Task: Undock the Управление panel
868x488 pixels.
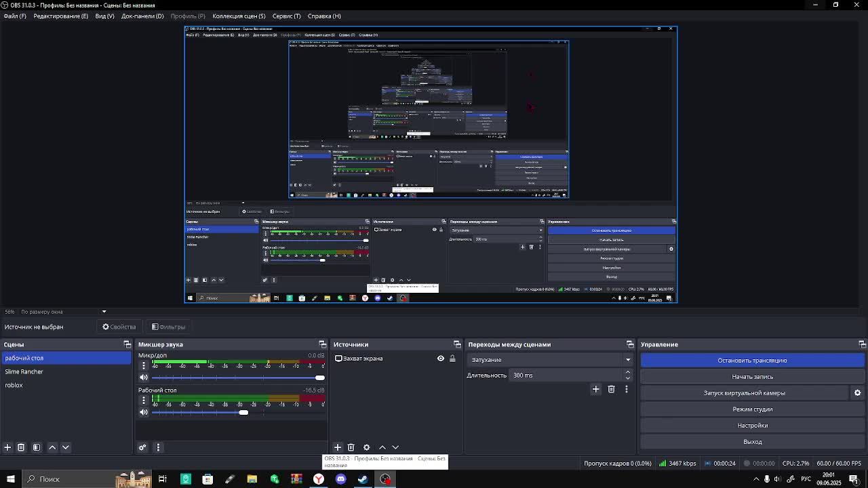Action: tap(862, 344)
